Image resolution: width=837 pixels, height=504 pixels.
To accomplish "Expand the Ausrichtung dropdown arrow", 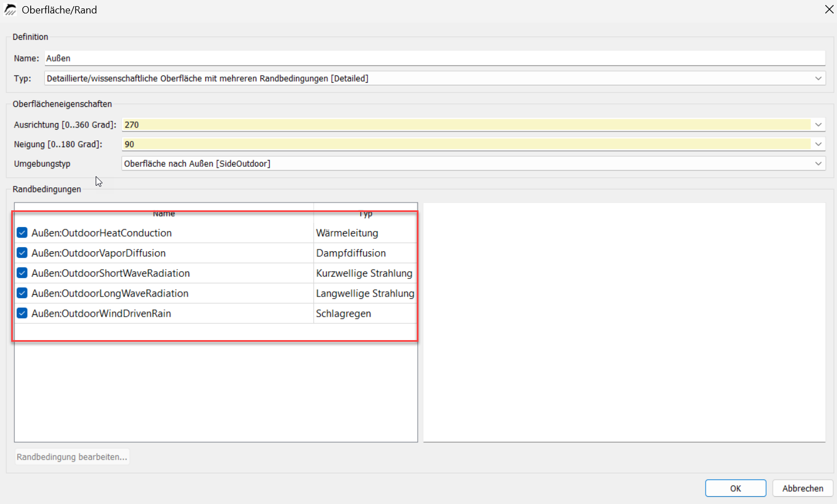I will 818,125.
